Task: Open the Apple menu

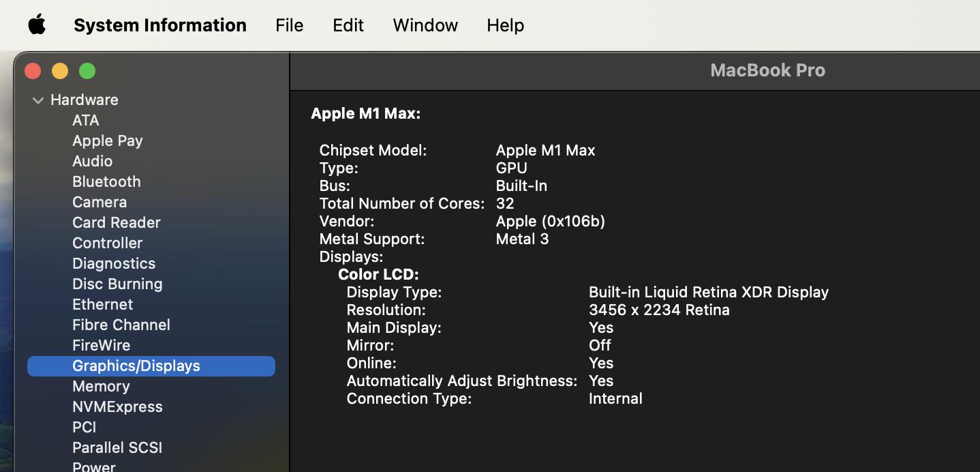Action: tap(37, 25)
